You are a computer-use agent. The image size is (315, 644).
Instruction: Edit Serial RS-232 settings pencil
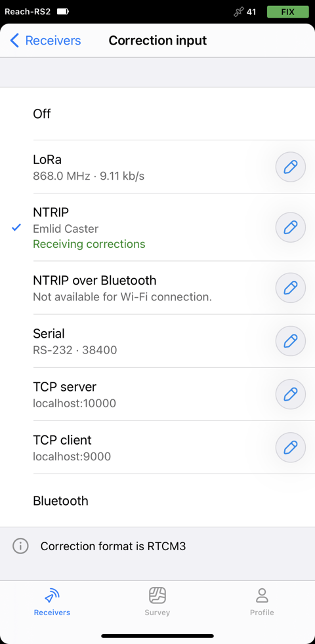point(290,341)
